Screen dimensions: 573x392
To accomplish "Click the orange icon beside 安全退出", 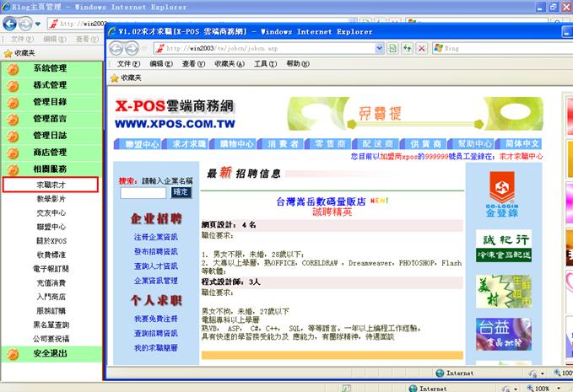I will click(x=13, y=354).
